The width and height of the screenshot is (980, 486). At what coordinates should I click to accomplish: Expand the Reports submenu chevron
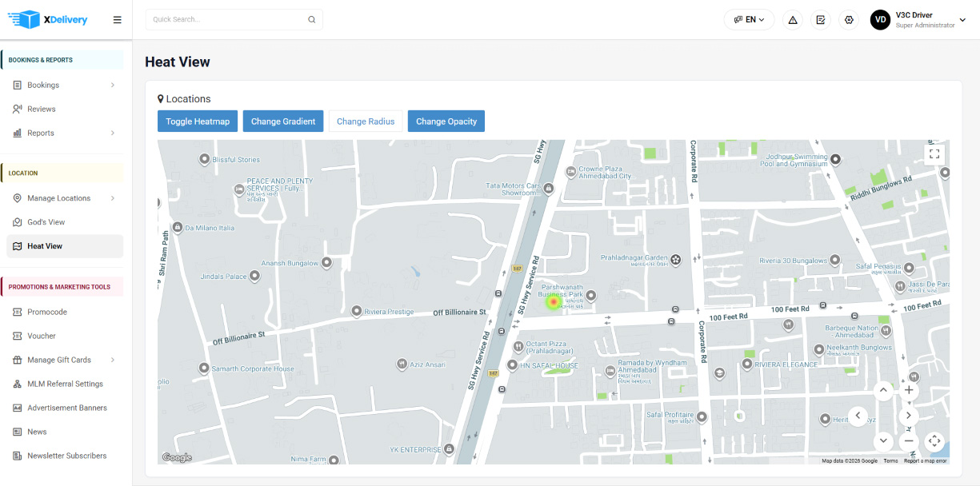pos(113,133)
